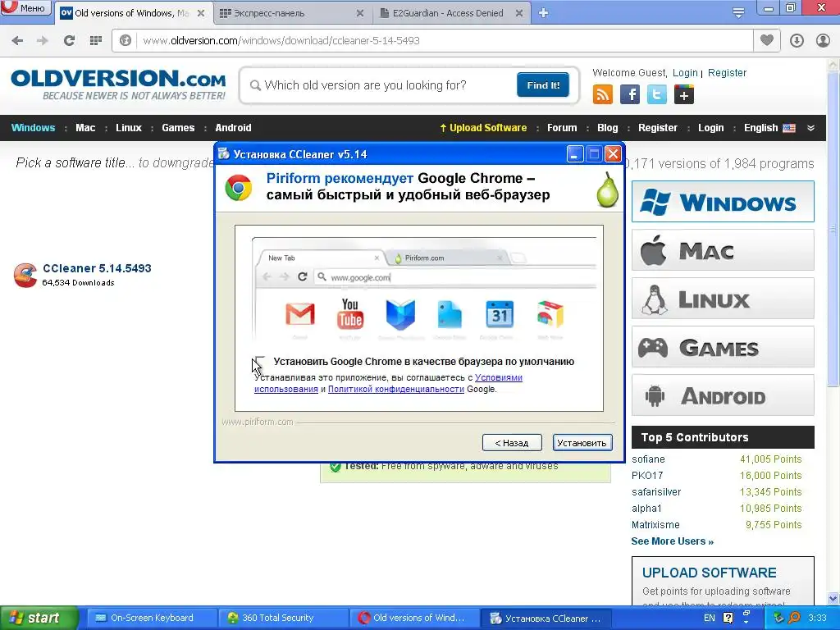Select Android in the site nav bar

[x=233, y=127]
